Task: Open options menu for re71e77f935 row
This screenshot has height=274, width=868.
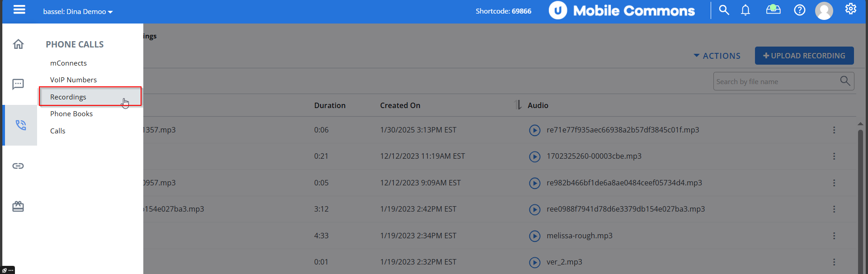Action: (834, 130)
